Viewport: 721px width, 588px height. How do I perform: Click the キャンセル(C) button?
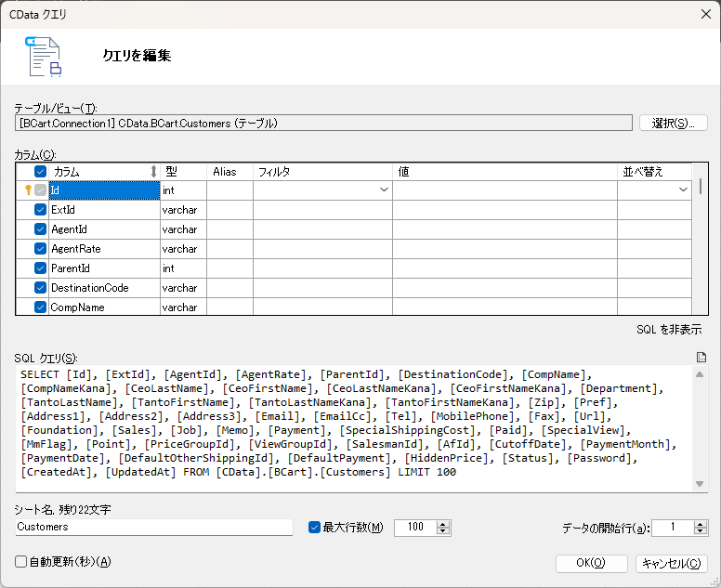point(672,563)
